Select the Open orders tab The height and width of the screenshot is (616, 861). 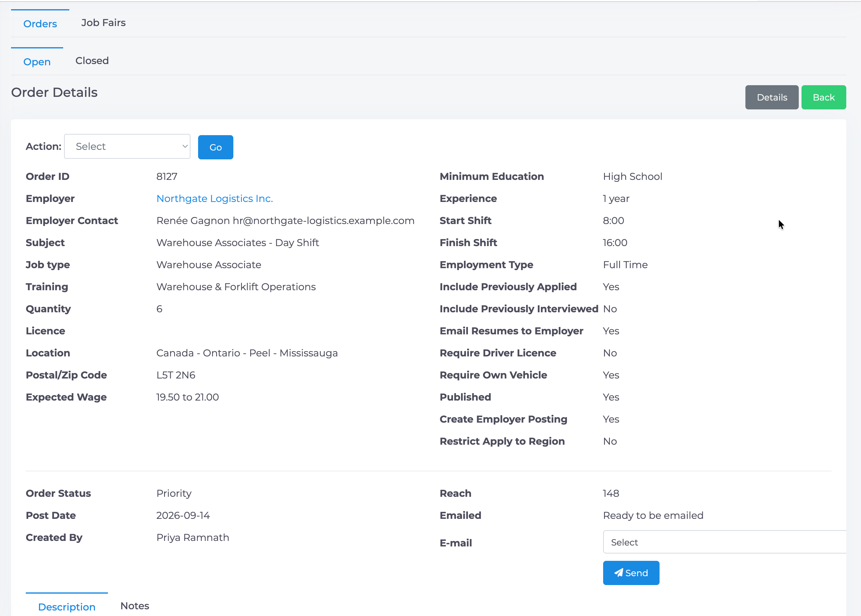(x=37, y=62)
